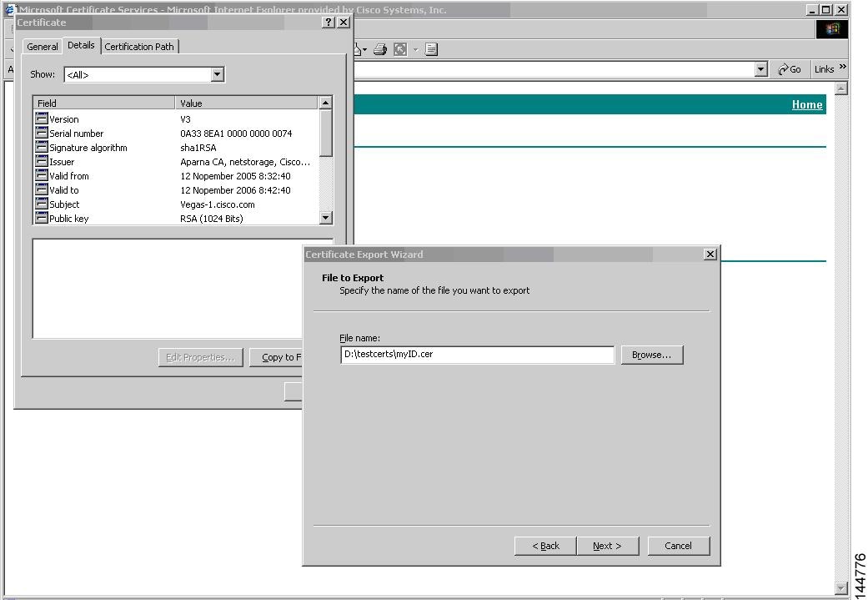Image resolution: width=868 pixels, height=600 pixels.
Task: Click the Print icon in Internet Explorer toolbar
Action: tap(379, 49)
